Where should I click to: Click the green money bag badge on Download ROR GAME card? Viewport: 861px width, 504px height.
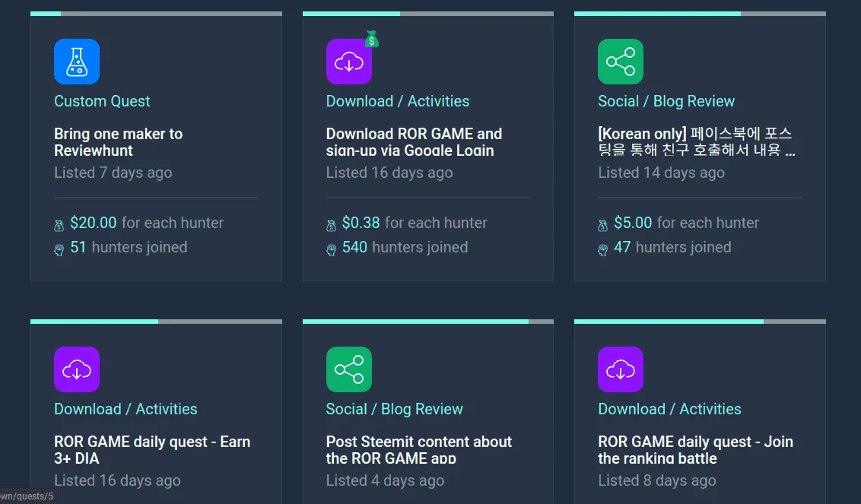372,39
